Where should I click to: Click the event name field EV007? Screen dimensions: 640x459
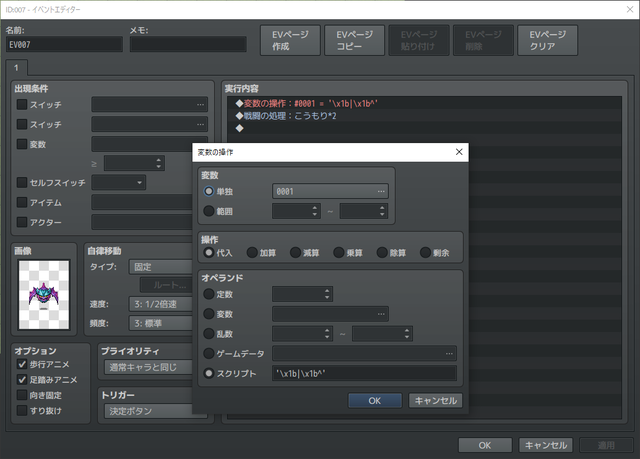pos(64,44)
